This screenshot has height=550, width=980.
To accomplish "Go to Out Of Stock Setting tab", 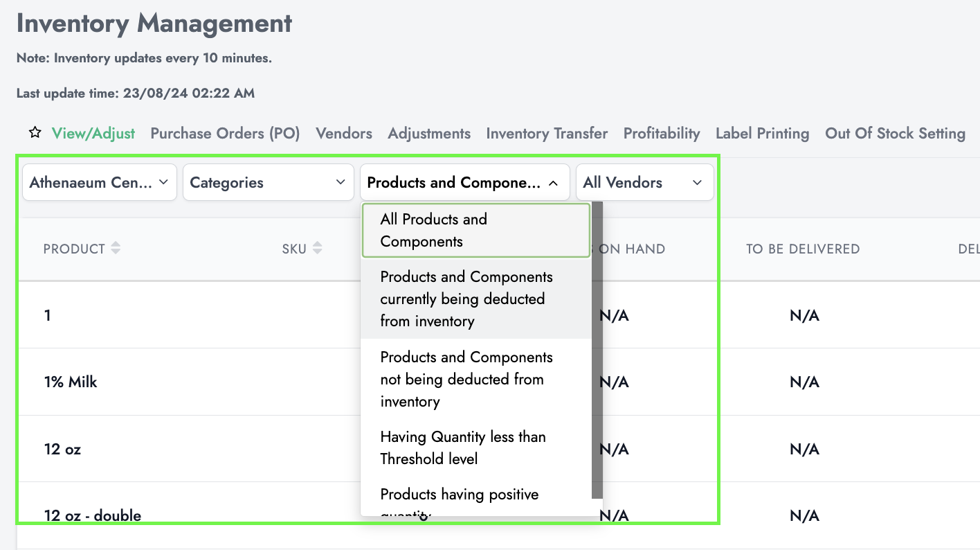I will 895,134.
